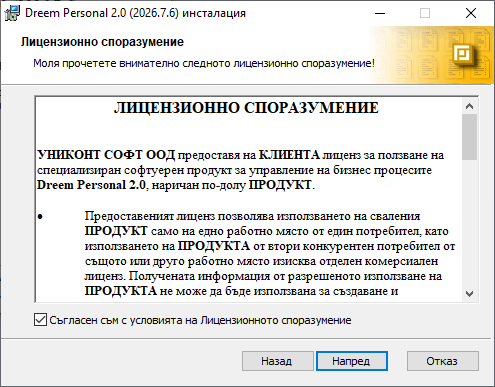Screen dimensions: 495x387
Task: Click the license scrollbar down arrow
Action: 470,294
